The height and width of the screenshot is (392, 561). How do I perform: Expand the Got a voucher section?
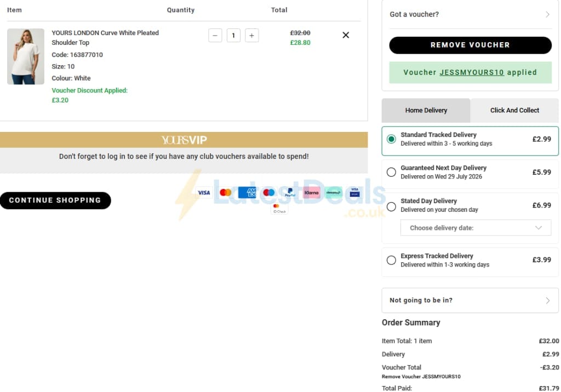[470, 14]
